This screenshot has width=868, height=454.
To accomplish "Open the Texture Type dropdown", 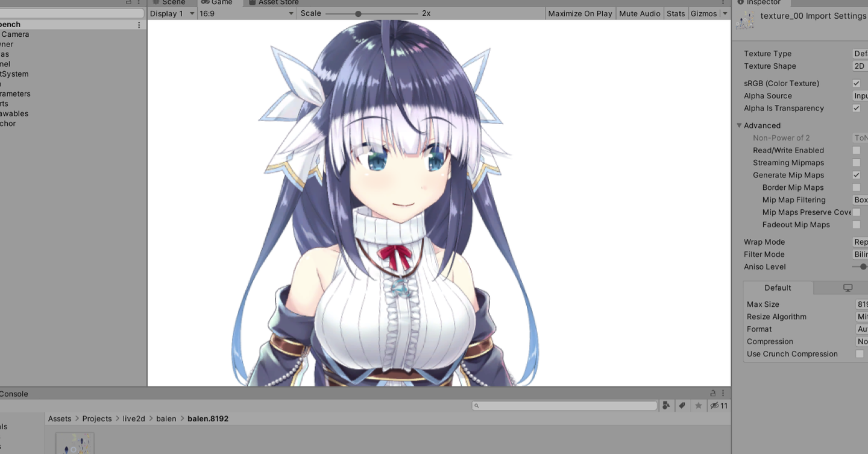I will click(860, 54).
